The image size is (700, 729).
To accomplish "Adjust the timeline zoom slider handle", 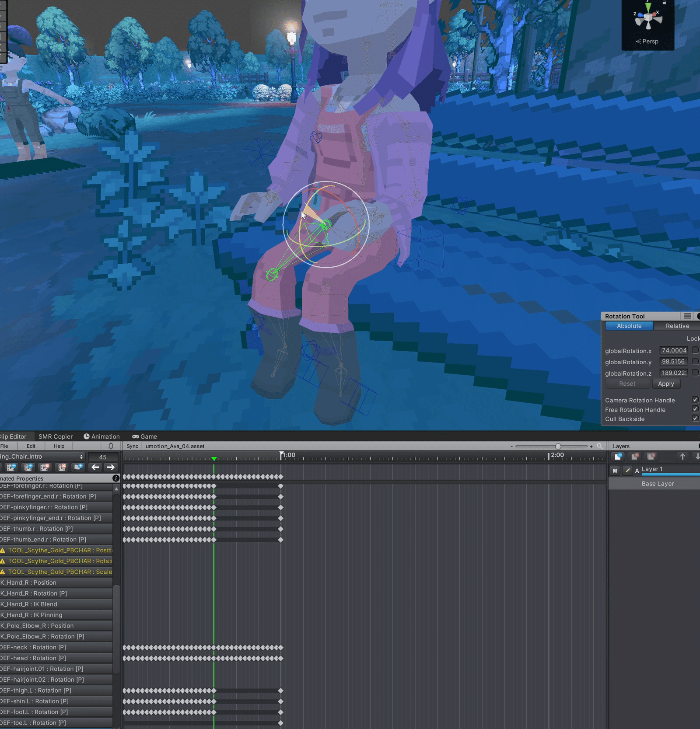I will coord(558,446).
